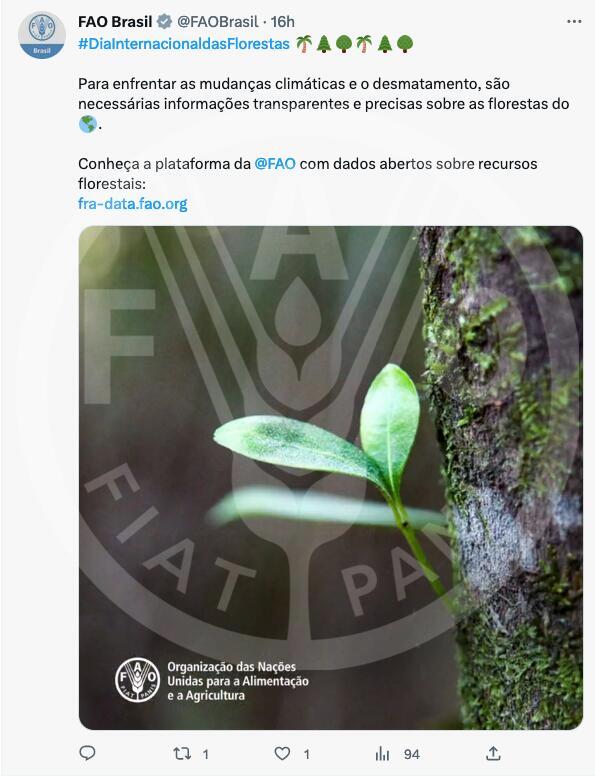This screenshot has width=595, height=776.
Task: Click the retweet count of 1
Action: tap(205, 754)
